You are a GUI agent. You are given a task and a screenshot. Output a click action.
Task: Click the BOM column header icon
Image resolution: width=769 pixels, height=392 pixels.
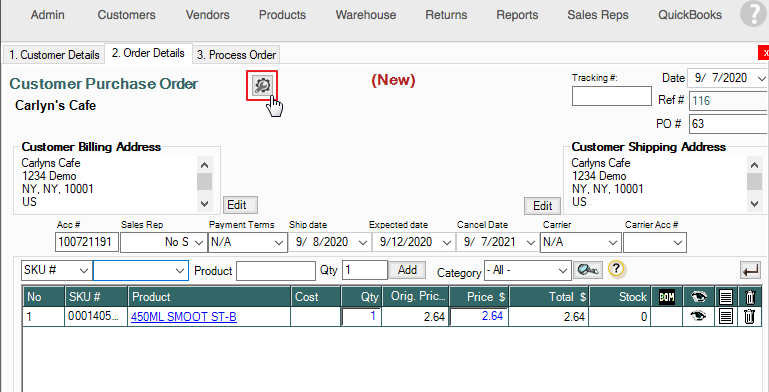pyautogui.click(x=666, y=297)
